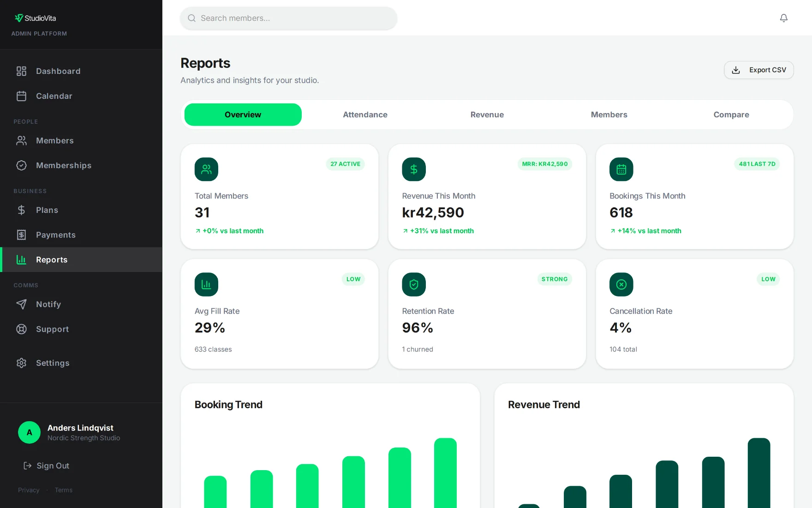Sign Out of the admin platform

pyautogui.click(x=46, y=466)
